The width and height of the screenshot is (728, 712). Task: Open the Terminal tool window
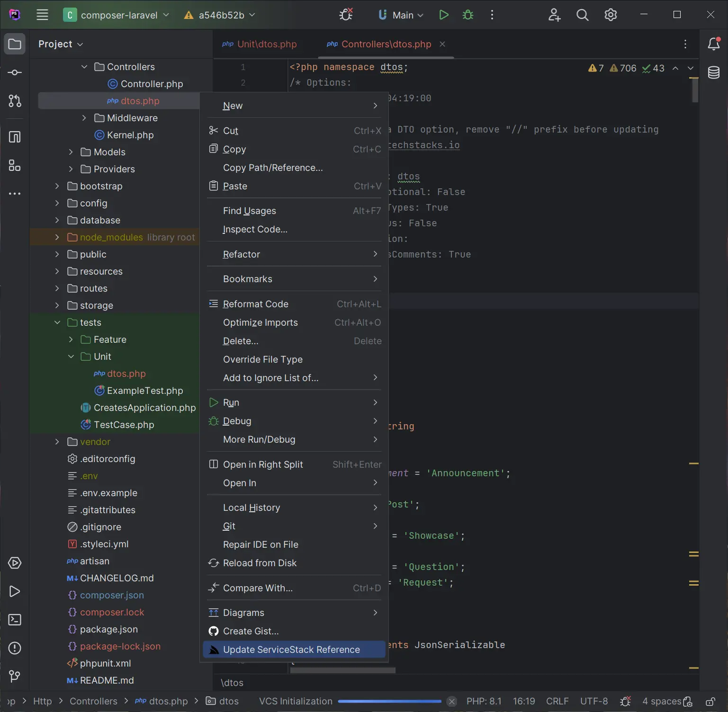(15, 620)
